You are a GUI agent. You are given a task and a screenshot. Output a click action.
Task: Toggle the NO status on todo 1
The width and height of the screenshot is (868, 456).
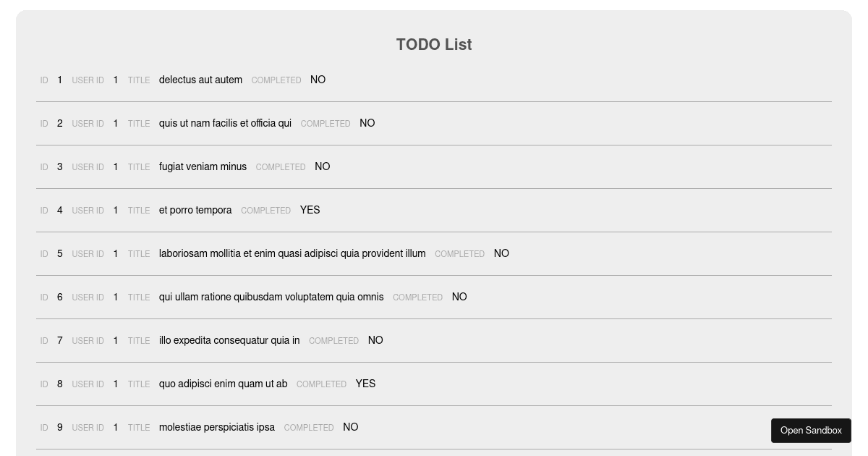[x=318, y=80]
